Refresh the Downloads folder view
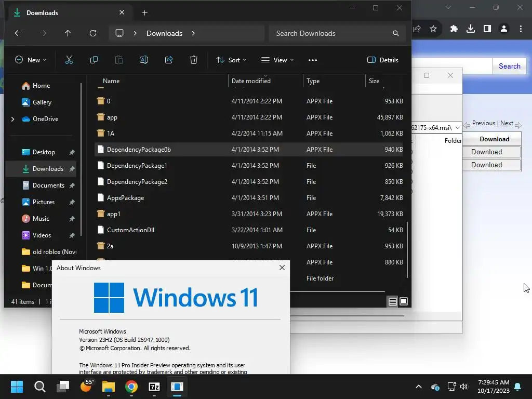Screen dimensions: 532x399 [x=93, y=33]
